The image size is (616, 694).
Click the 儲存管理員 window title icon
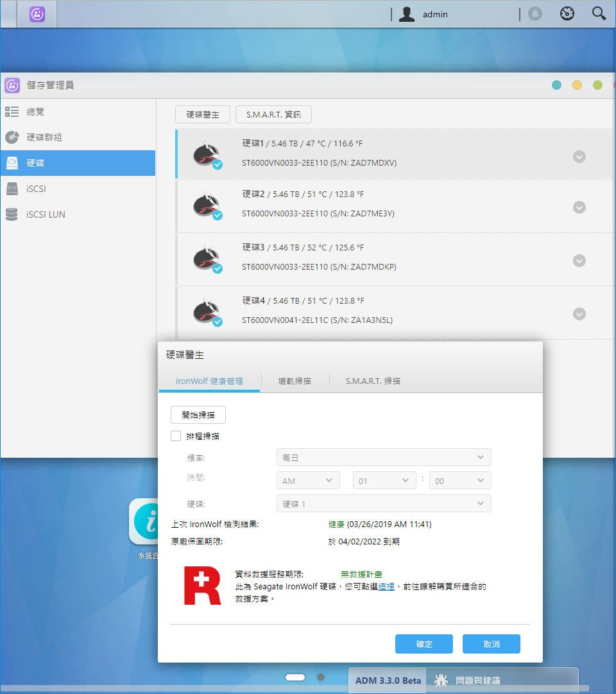pos(12,85)
